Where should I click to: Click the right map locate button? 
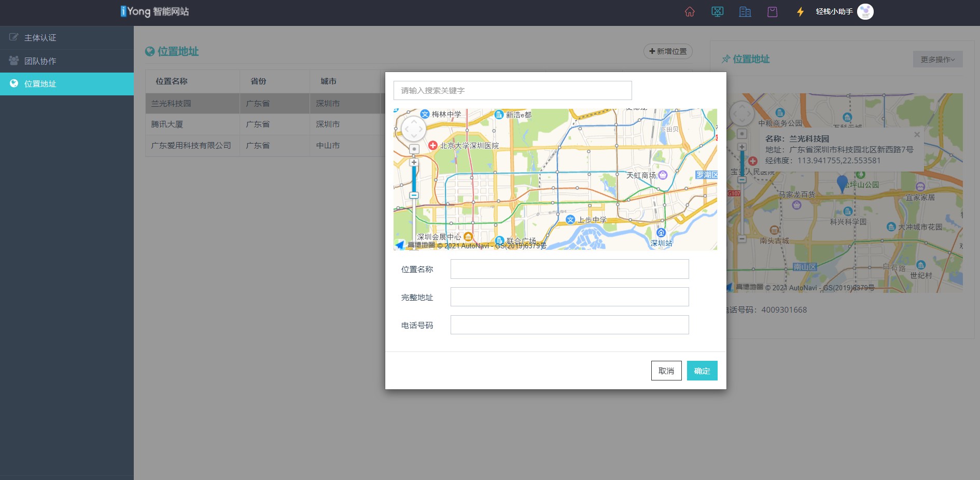point(742,134)
